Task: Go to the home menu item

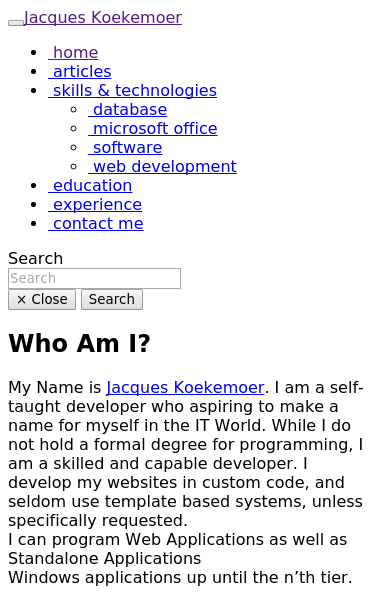Action: click(x=73, y=53)
